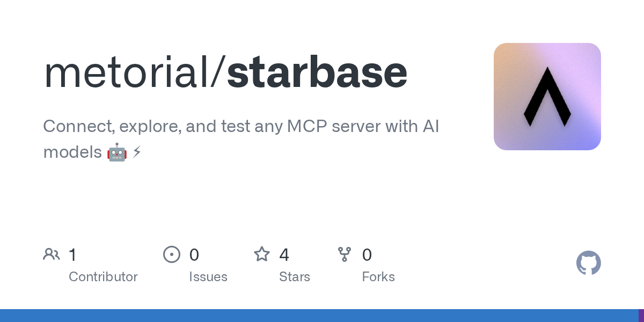Open the Forks label

tap(378, 277)
